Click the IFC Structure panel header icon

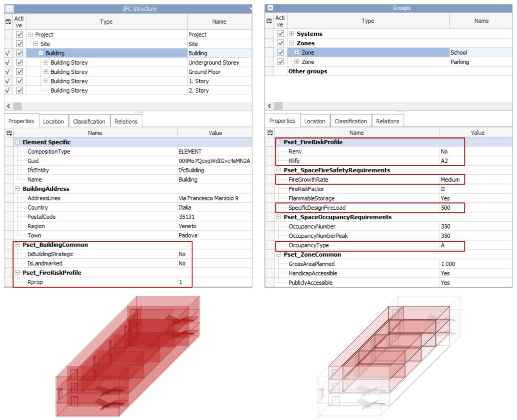pyautogui.click(x=9, y=8)
